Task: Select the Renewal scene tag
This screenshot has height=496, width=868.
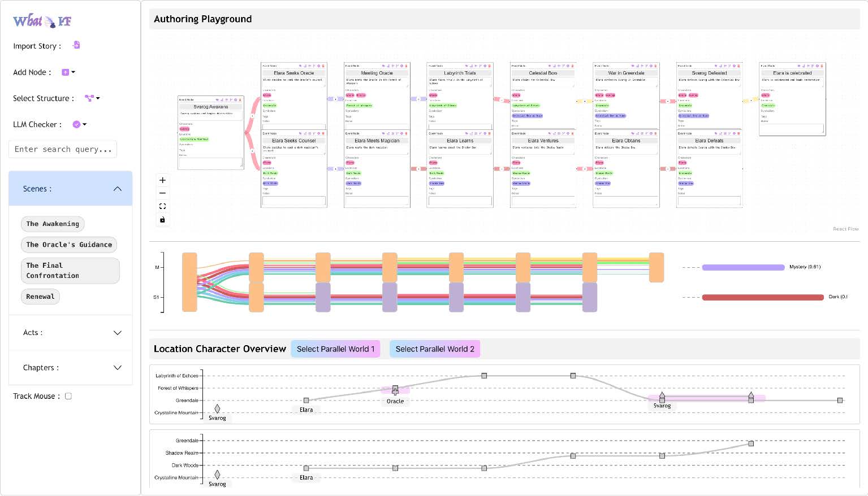Action: pyautogui.click(x=40, y=297)
